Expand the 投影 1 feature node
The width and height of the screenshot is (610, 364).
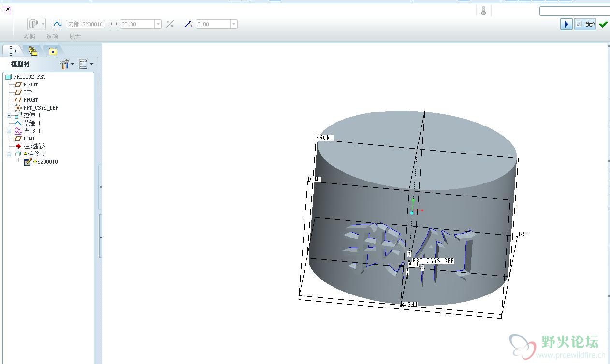[x=9, y=131]
